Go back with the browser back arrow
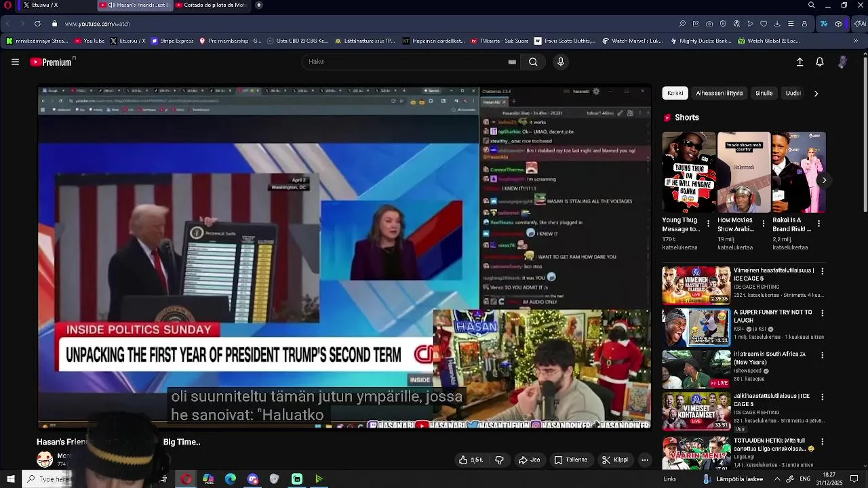 tap(7, 24)
